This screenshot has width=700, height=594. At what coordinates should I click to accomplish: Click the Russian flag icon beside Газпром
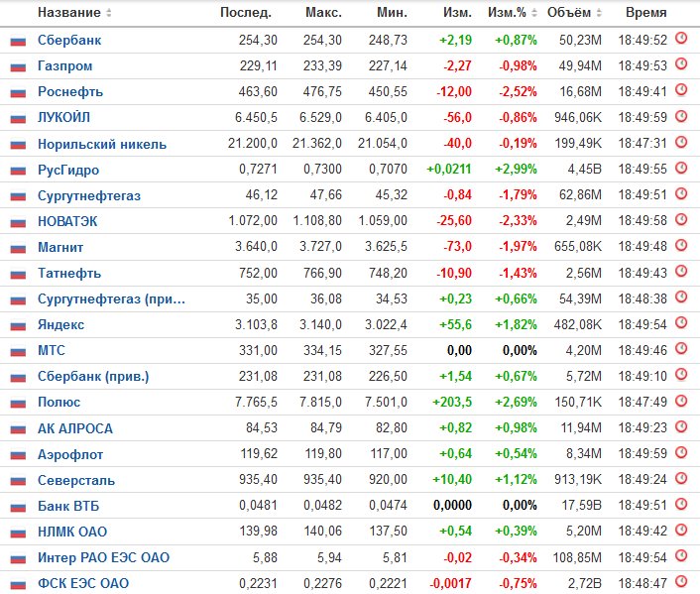tap(18, 67)
